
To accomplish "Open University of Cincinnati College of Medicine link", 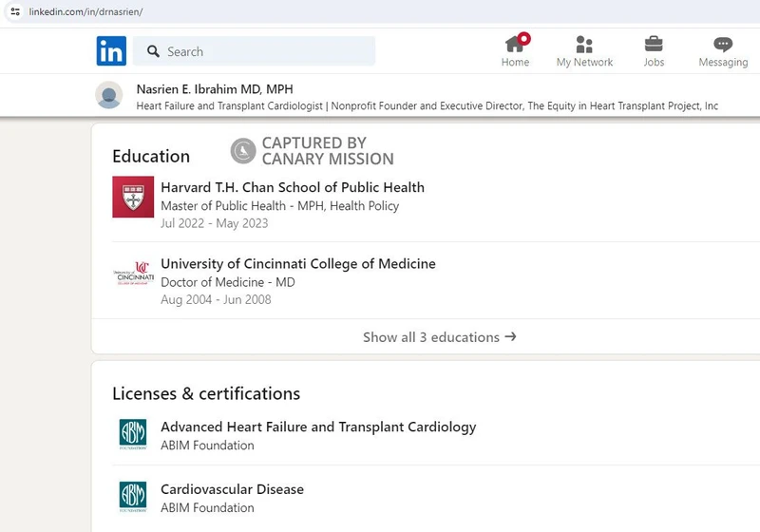I will [x=298, y=263].
